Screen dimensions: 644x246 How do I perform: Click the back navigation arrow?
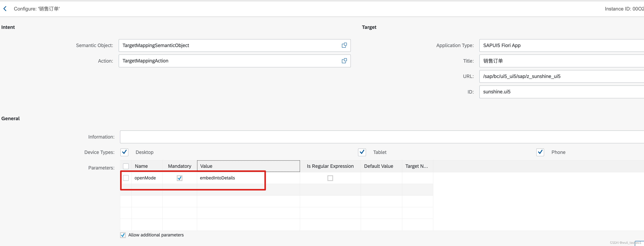(x=5, y=8)
